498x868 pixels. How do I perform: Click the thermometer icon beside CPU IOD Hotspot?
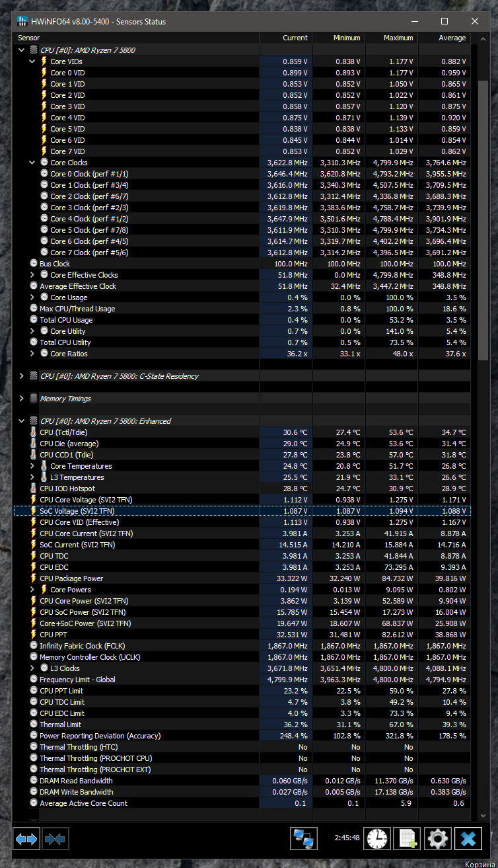tap(34, 489)
